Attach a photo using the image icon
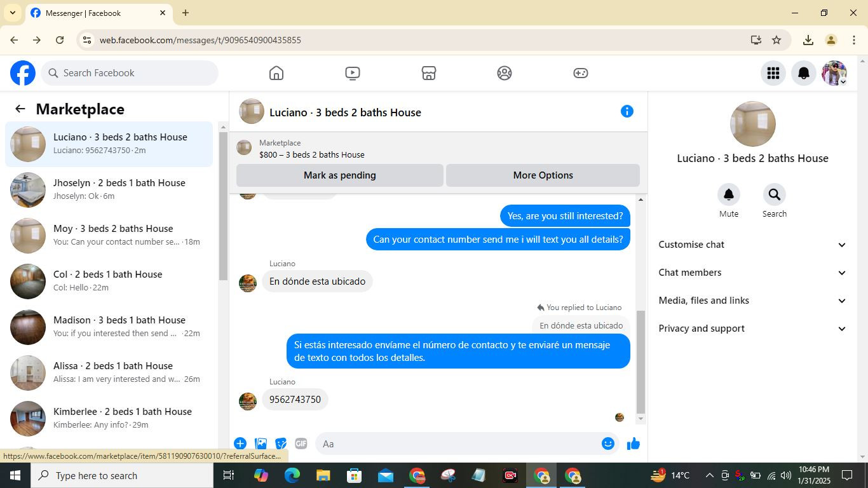 tap(261, 444)
